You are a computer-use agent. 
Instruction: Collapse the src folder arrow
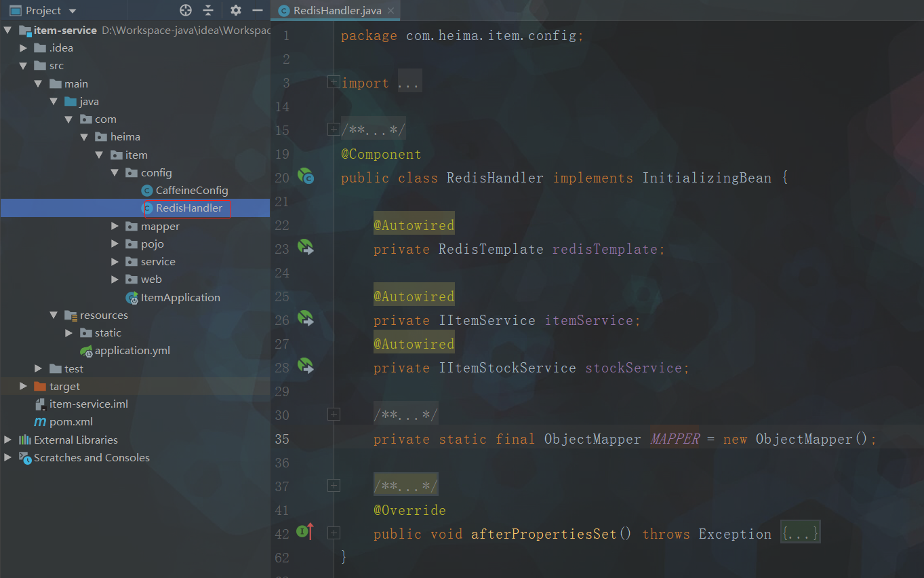click(23, 66)
